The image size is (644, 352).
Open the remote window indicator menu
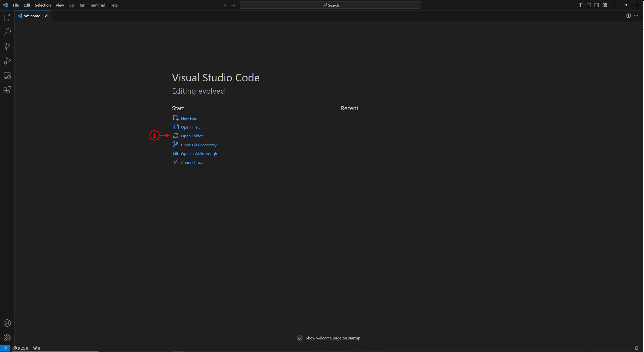coord(5,348)
